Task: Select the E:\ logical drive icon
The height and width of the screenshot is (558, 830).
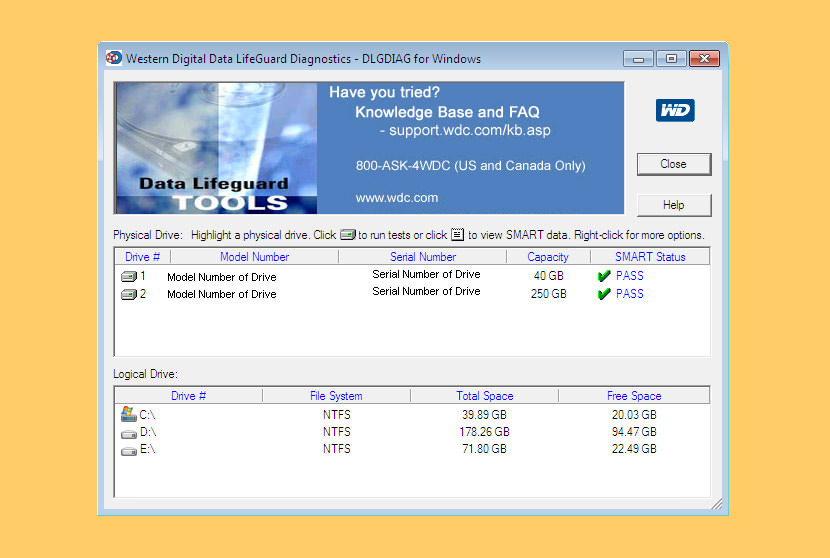Action: tap(129, 451)
